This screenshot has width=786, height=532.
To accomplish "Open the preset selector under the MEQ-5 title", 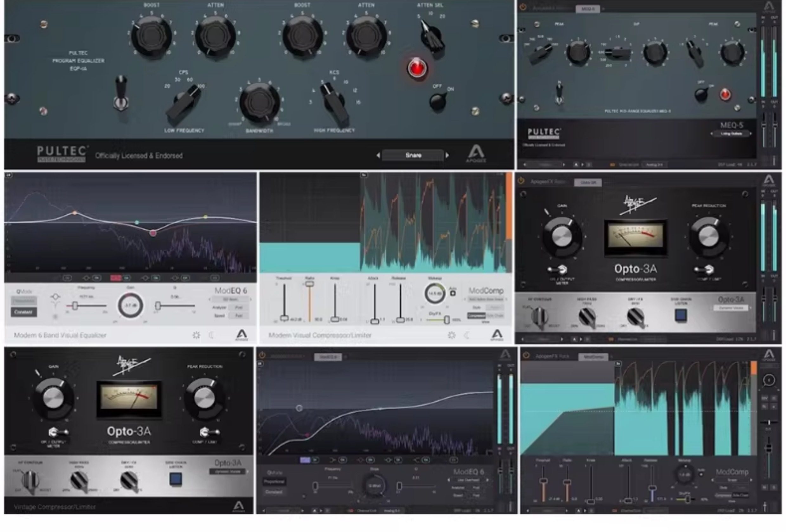I will pos(731,134).
